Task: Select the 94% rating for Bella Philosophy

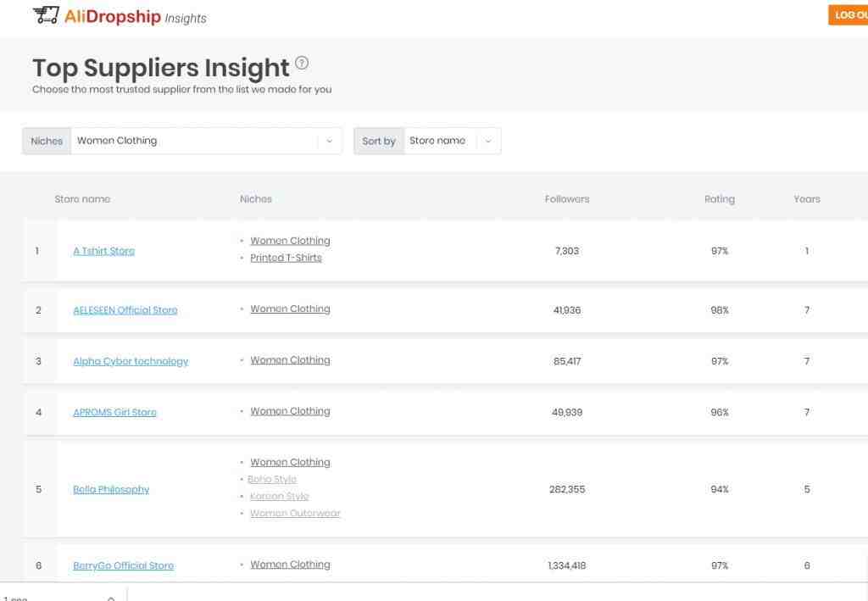Action: [720, 489]
